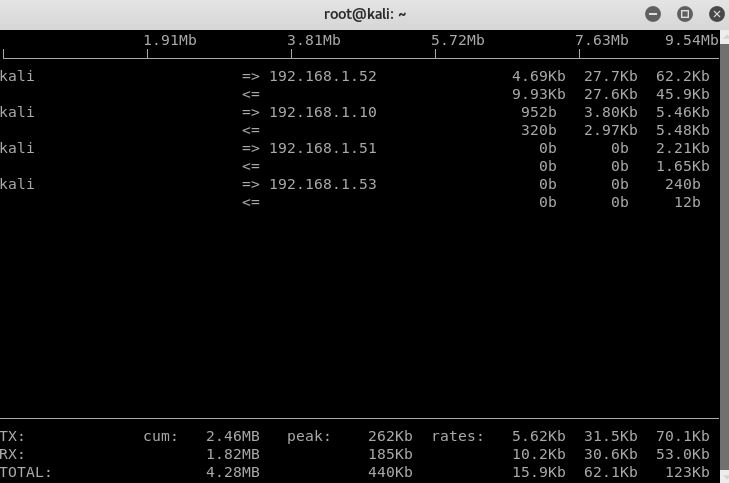Click the terminal vertical scrollbar
This screenshot has width=729, height=483.
(x=724, y=256)
